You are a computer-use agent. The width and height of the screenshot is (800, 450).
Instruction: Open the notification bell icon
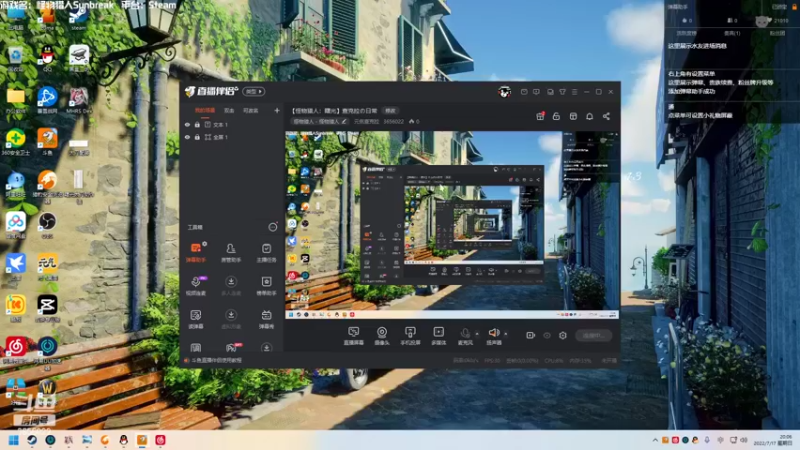point(589,116)
